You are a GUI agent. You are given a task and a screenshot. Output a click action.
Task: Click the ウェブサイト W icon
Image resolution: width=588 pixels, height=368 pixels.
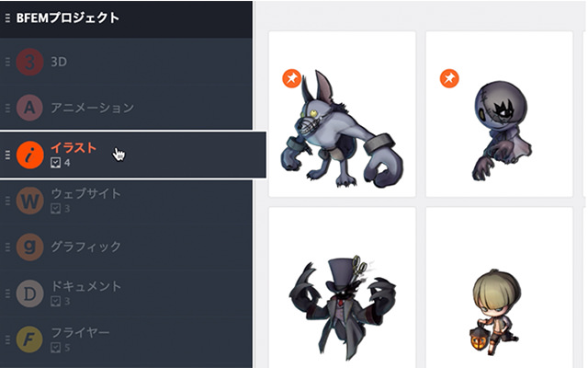click(29, 201)
